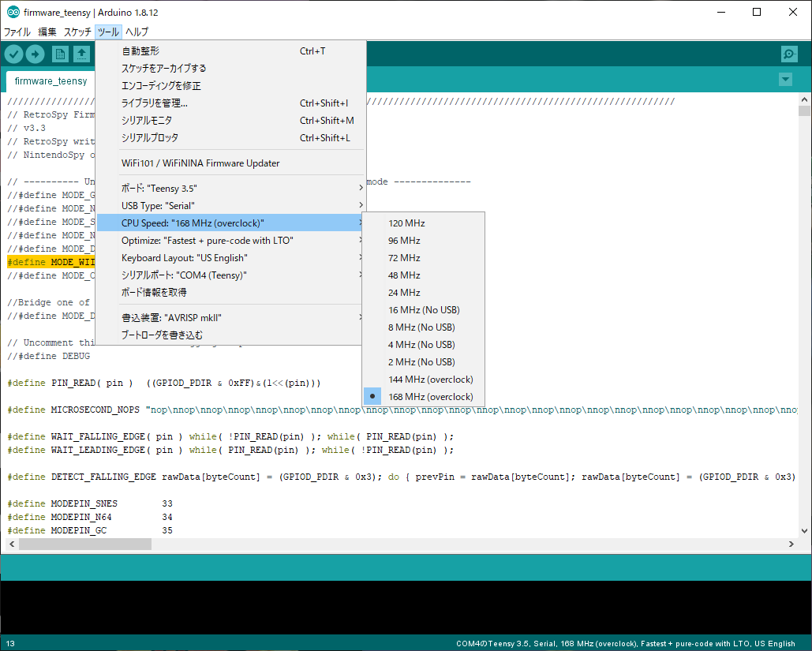812x651 pixels.
Task: Select 8 MHz (No USB) speed
Action: 424,327
